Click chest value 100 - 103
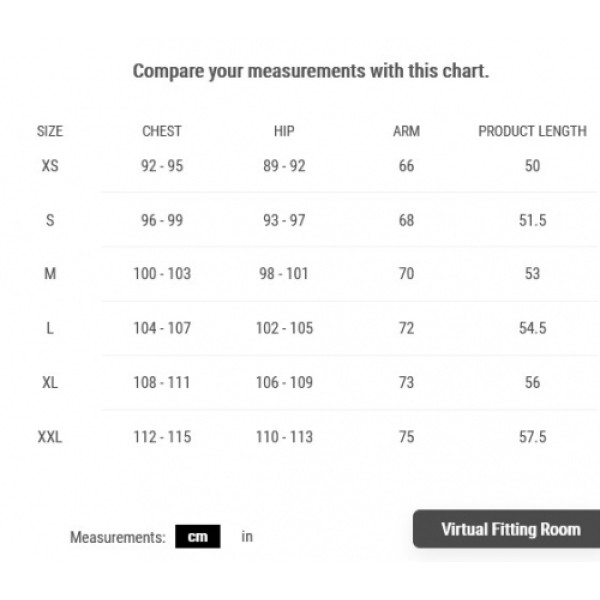This screenshot has width=600, height=600. coord(162,274)
